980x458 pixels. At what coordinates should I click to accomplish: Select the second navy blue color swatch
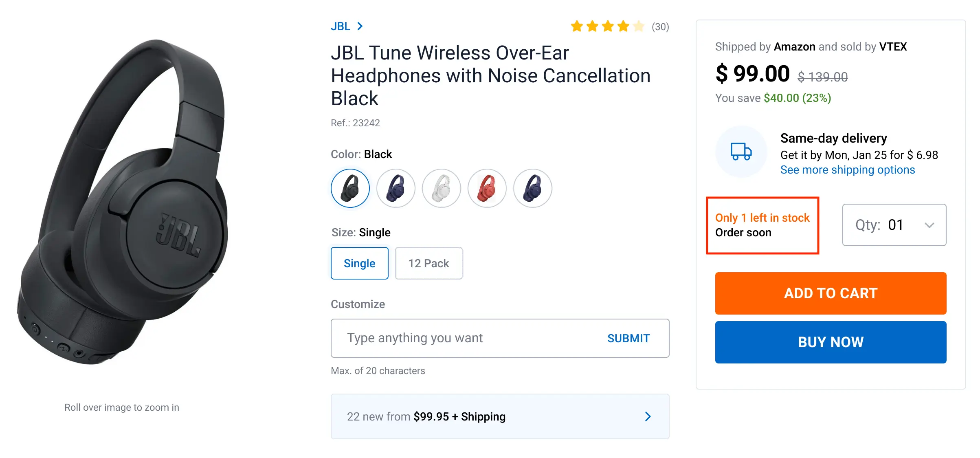click(396, 188)
